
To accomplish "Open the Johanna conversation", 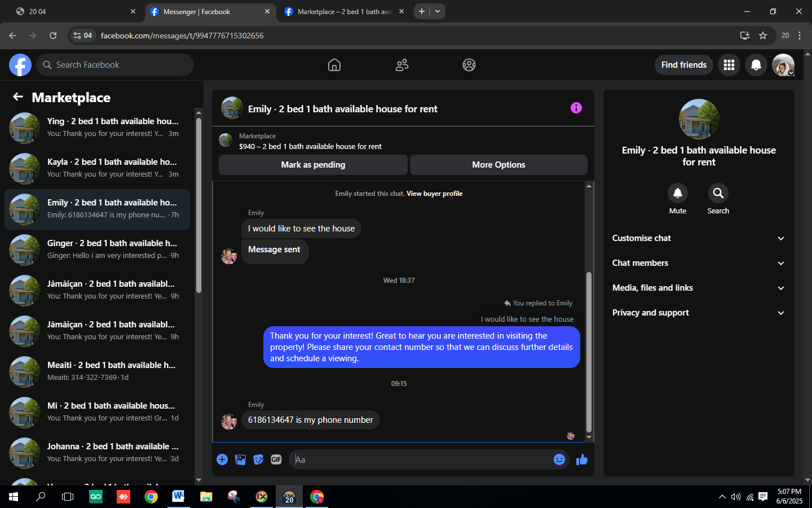I will click(x=97, y=453).
